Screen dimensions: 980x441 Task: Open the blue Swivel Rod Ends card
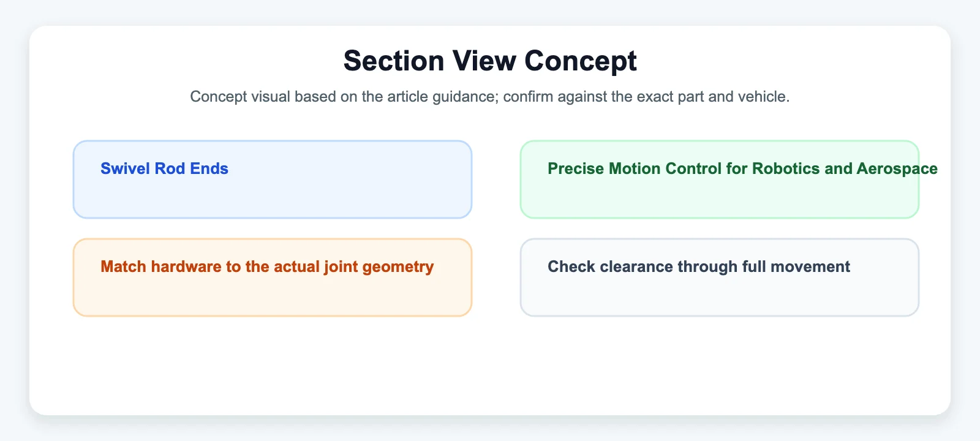[273, 179]
